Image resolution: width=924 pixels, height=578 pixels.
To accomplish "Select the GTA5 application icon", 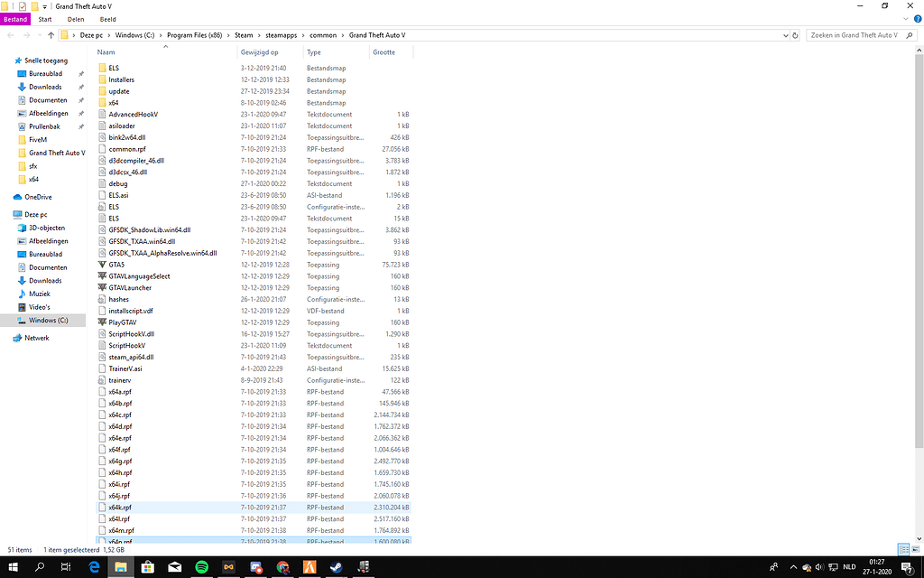I will click(x=103, y=265).
